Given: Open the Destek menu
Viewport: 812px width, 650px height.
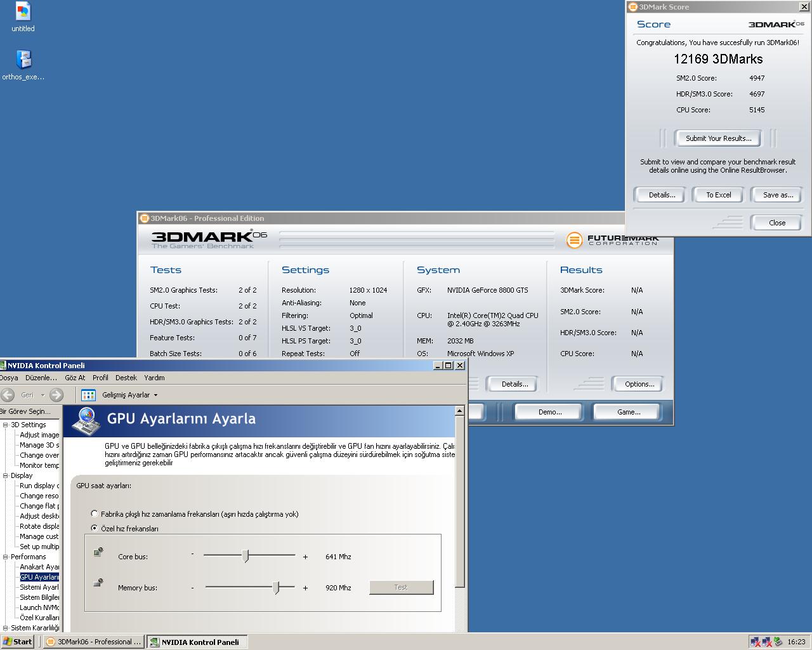Looking at the screenshot, I should point(126,378).
